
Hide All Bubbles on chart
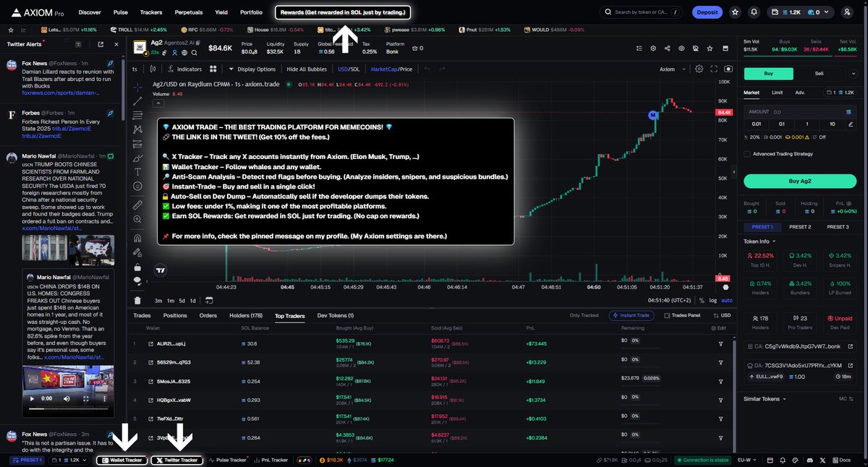point(307,69)
